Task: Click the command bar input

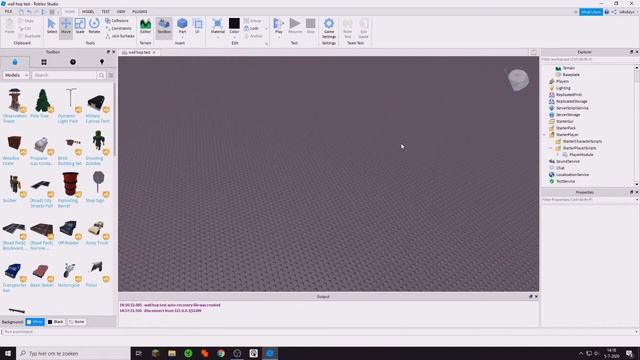Action: (318, 331)
